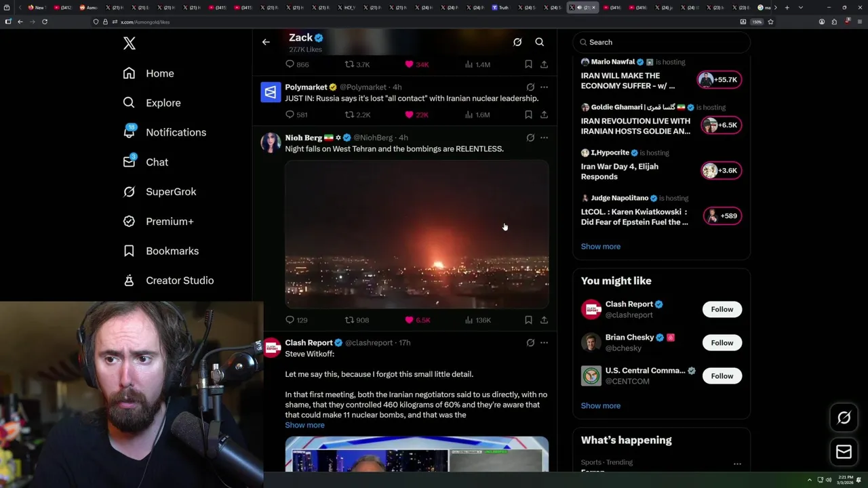This screenshot has height=488, width=868.
Task: Open Polymarket profile from post name
Action: (x=306, y=87)
